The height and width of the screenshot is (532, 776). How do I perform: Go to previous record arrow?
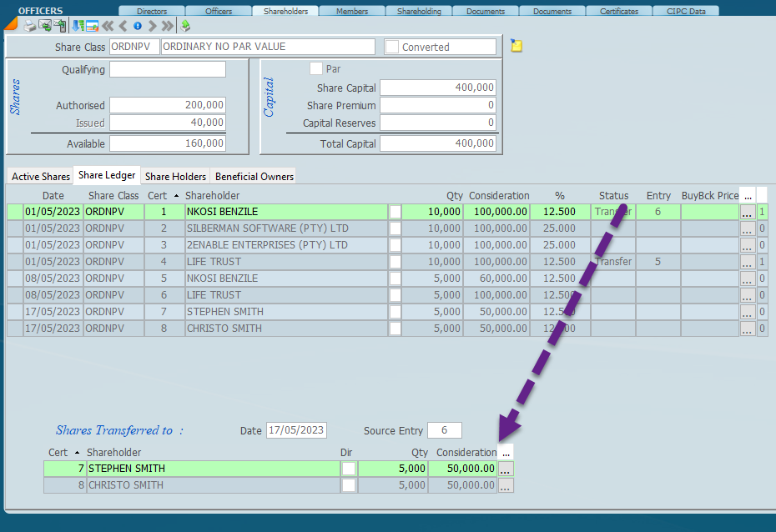(123, 26)
